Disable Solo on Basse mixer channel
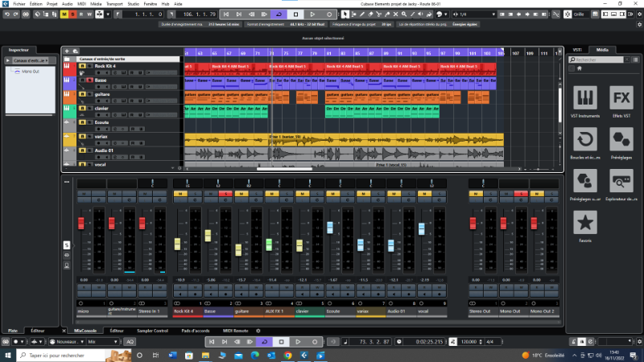The height and width of the screenshot is (362, 644). coord(225,194)
